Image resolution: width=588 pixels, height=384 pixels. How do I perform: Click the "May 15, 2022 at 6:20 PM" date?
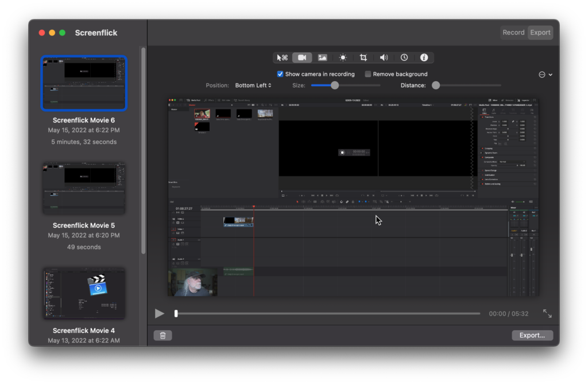84,235
